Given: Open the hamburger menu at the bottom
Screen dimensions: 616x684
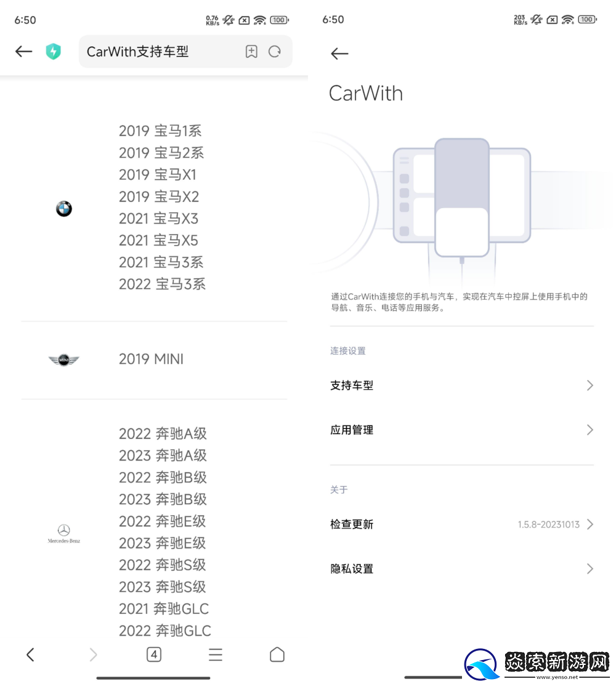Looking at the screenshot, I should 216,654.
